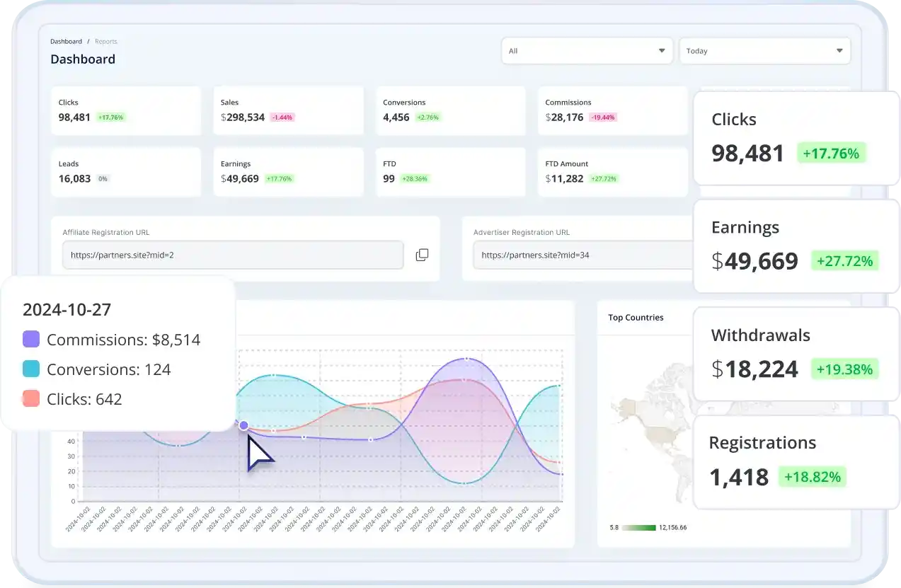Click the large Clicks +17.76% badge
The width and height of the screenshot is (901, 588).
832,154
